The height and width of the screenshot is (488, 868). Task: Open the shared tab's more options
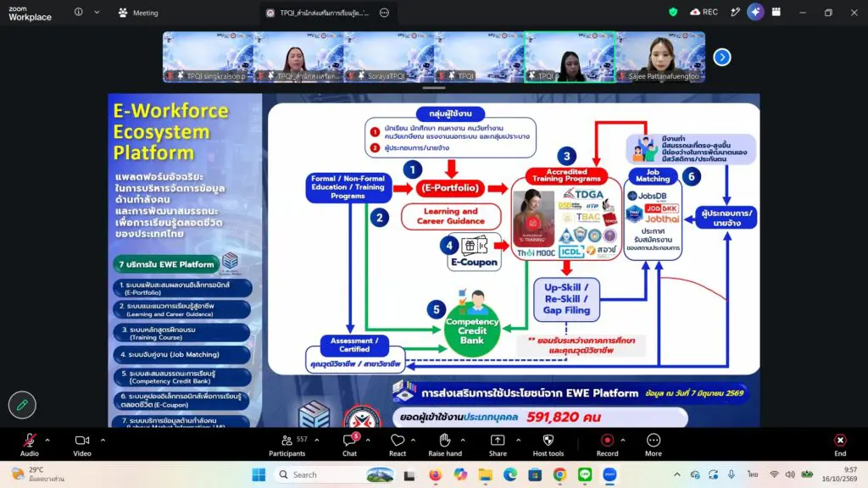click(384, 13)
